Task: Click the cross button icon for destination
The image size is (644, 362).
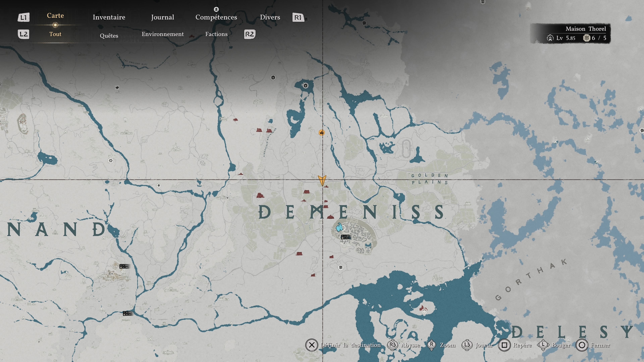Action: pos(311,345)
